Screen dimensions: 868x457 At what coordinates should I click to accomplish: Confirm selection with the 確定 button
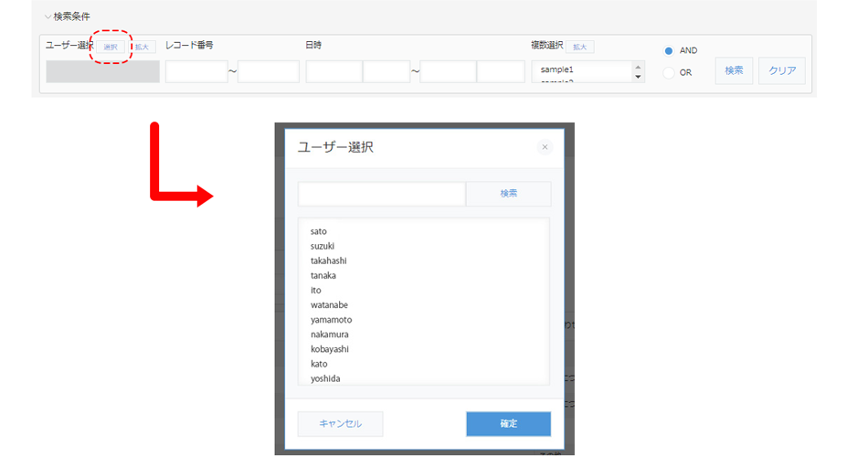508,423
